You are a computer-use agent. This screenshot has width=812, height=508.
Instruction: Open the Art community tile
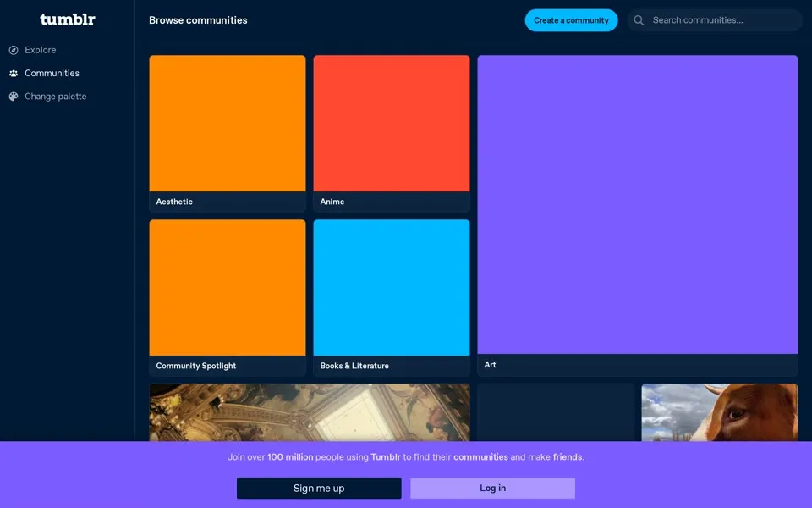[x=638, y=216]
